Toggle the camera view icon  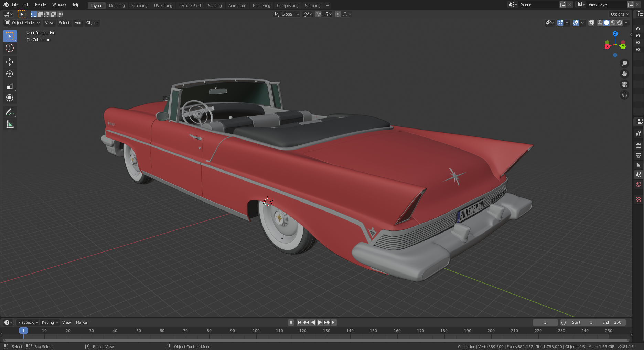[624, 84]
